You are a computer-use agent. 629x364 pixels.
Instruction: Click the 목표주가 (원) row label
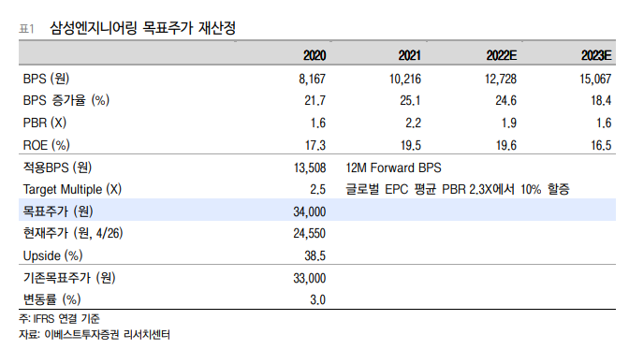coord(58,211)
